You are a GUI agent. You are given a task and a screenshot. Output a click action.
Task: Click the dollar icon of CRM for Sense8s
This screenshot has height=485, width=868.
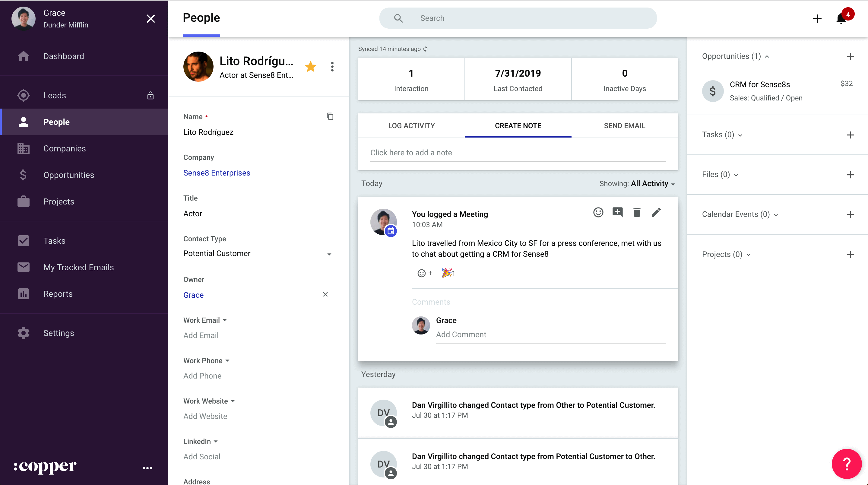pyautogui.click(x=713, y=91)
